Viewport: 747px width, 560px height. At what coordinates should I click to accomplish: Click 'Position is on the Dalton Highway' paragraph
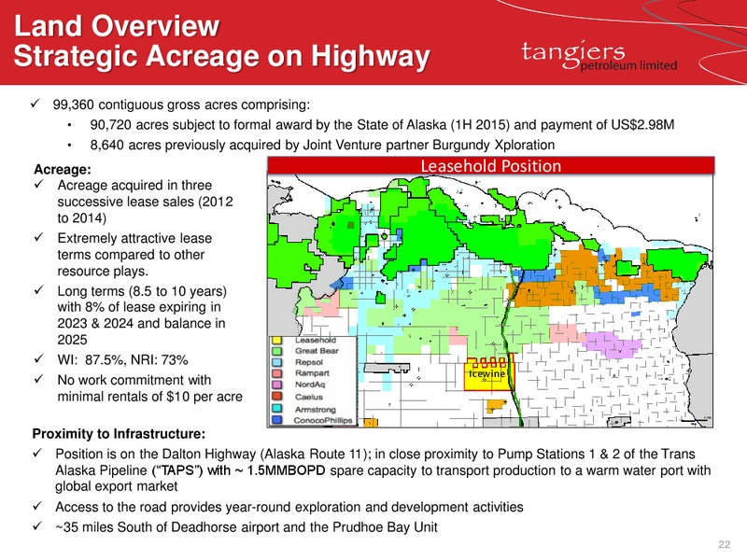pyautogui.click(x=383, y=470)
